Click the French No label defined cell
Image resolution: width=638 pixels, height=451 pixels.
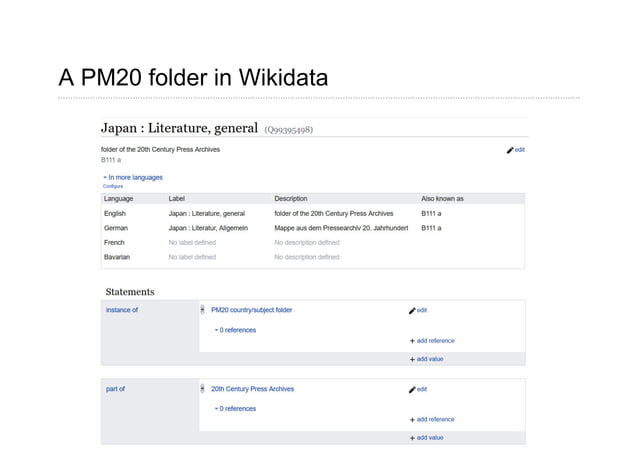tap(192, 242)
